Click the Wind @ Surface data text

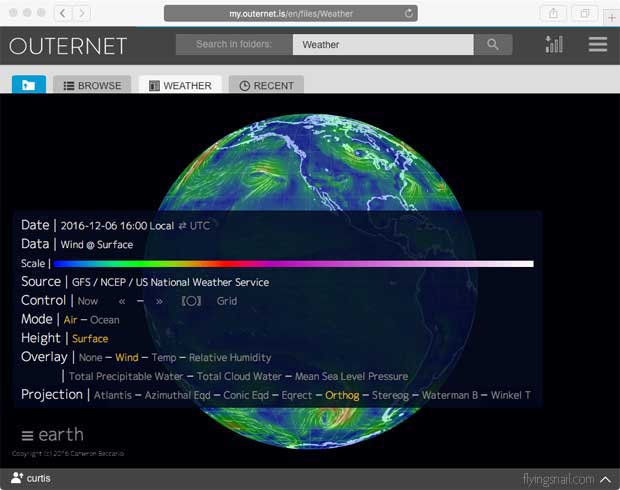(x=97, y=245)
